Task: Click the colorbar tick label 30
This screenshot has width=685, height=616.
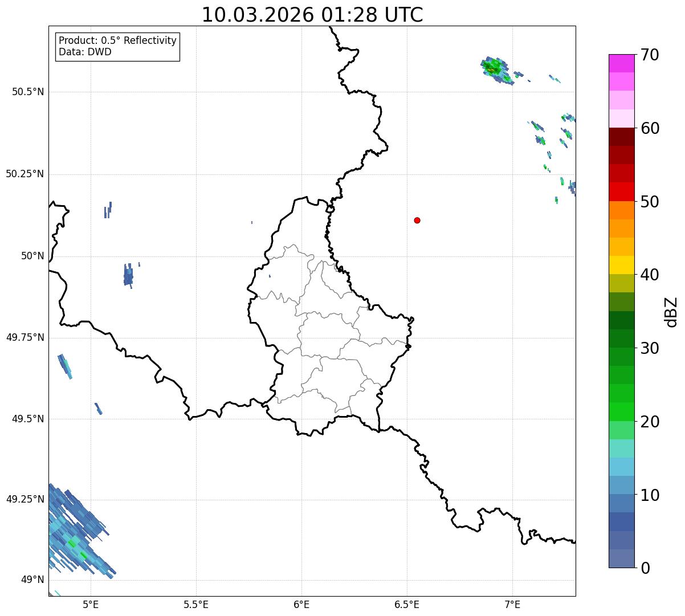Action: pos(650,348)
